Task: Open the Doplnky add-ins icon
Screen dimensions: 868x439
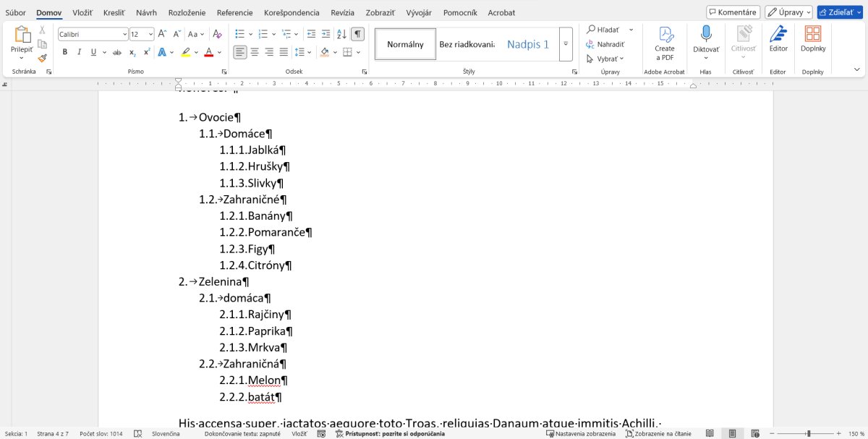Action: click(x=813, y=40)
